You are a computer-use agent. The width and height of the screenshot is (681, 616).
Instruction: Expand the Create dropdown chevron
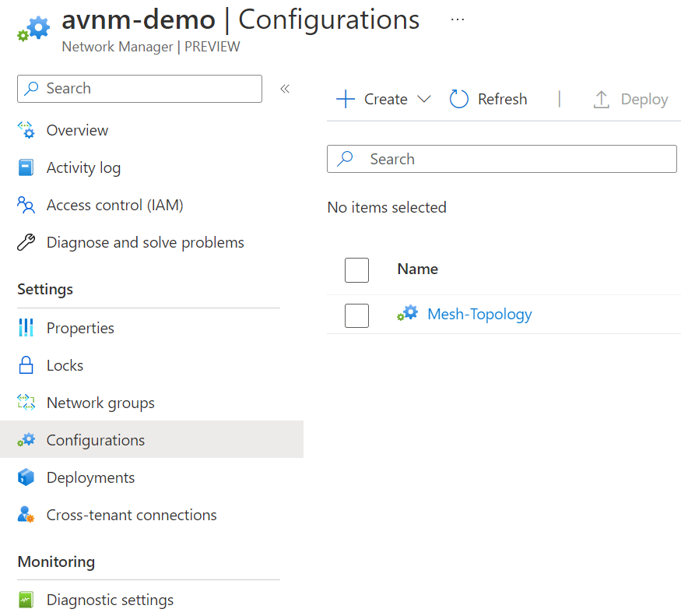(424, 100)
